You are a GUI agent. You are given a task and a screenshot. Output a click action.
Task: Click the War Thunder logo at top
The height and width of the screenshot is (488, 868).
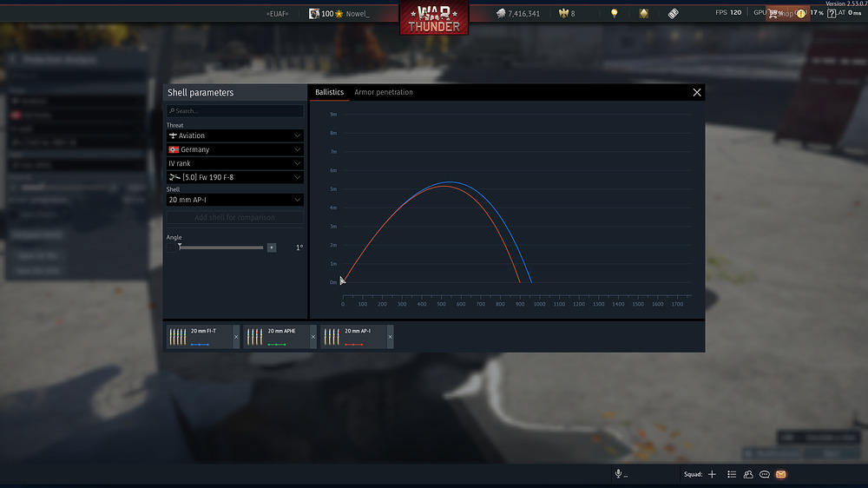coord(434,17)
